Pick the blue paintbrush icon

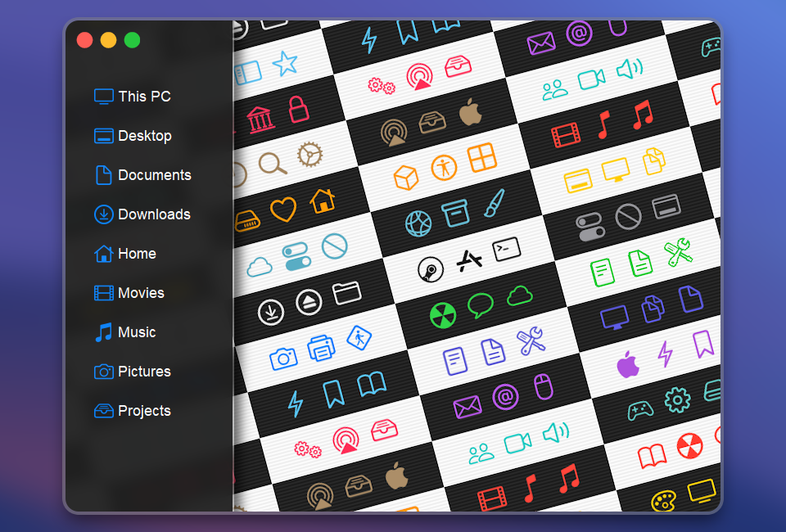click(x=495, y=202)
